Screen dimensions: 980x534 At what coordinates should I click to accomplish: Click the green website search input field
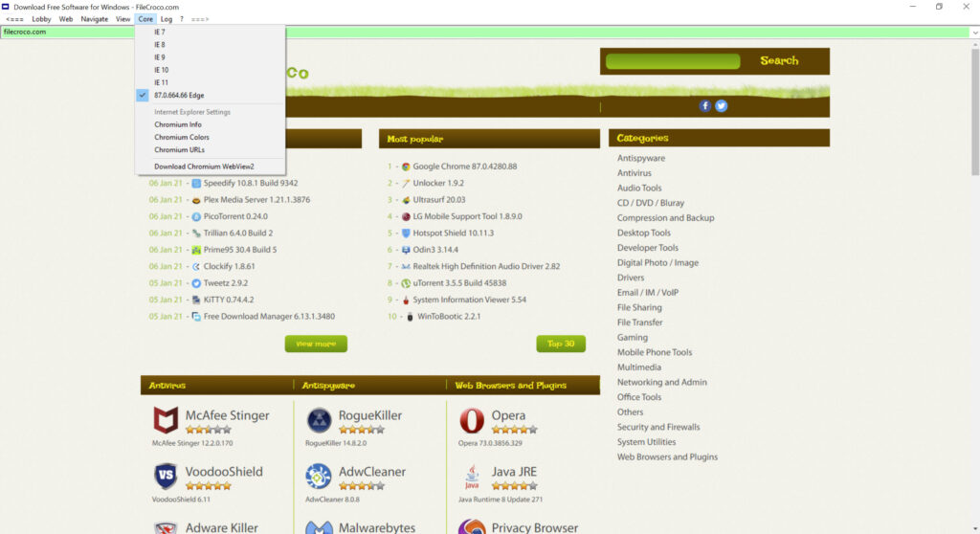coord(673,60)
